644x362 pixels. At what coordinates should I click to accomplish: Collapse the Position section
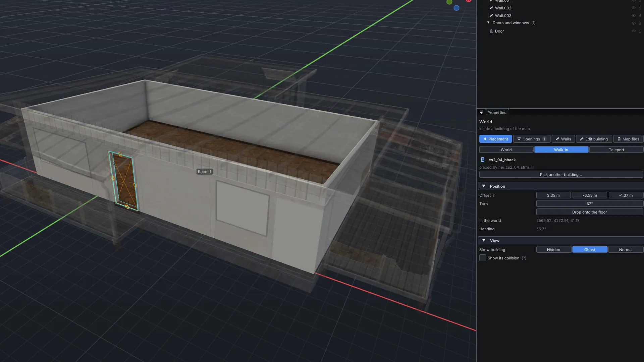[484, 186]
